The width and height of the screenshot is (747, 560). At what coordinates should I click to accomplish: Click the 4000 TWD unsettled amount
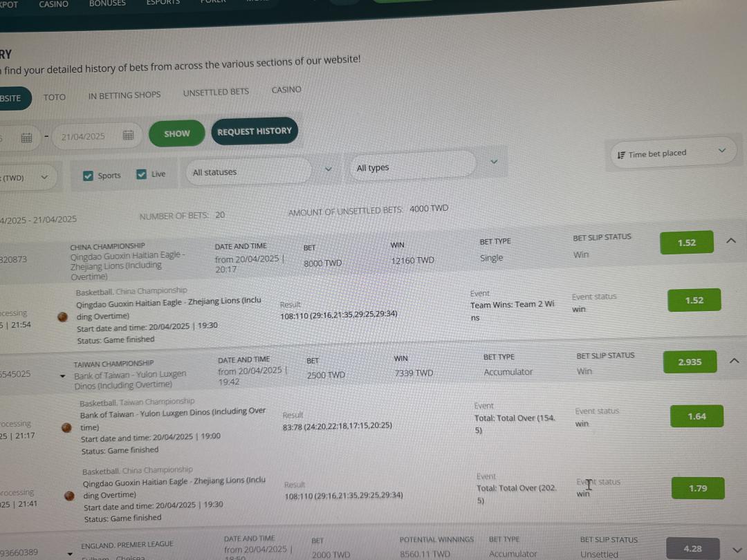[x=429, y=209]
